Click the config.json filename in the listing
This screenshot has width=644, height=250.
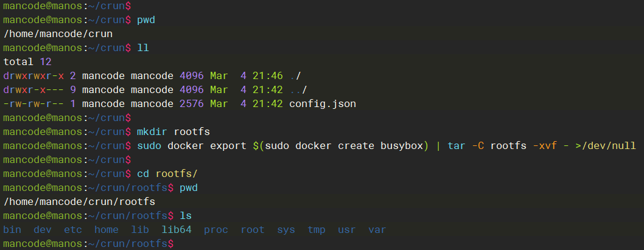tap(323, 104)
